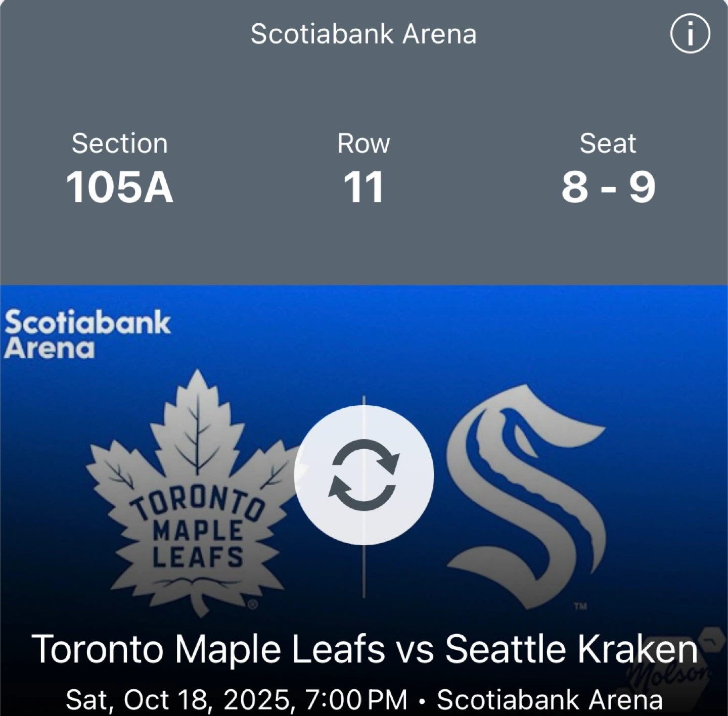Screen dimensions: 728x716
Task: Click section number 105A
Action: 120,187
